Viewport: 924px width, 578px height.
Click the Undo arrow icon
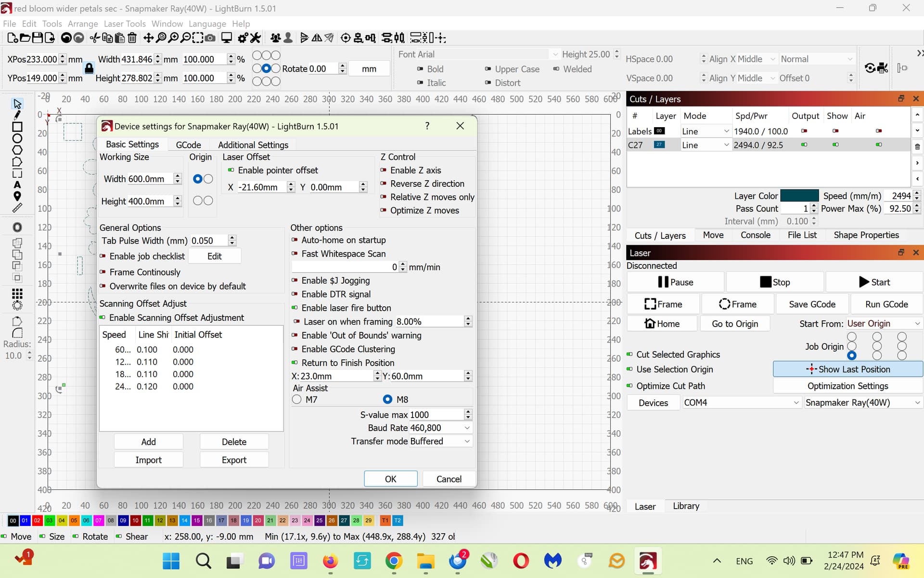coord(66,38)
